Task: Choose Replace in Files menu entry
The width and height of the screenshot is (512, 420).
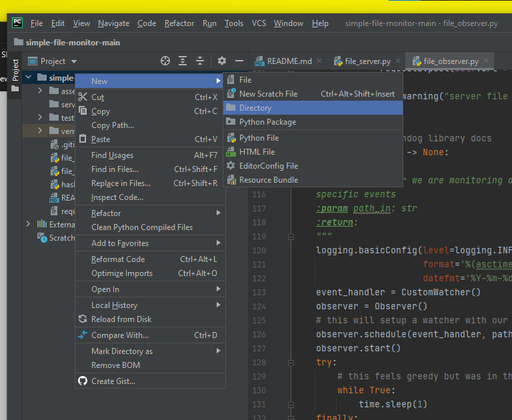Action: point(150,183)
